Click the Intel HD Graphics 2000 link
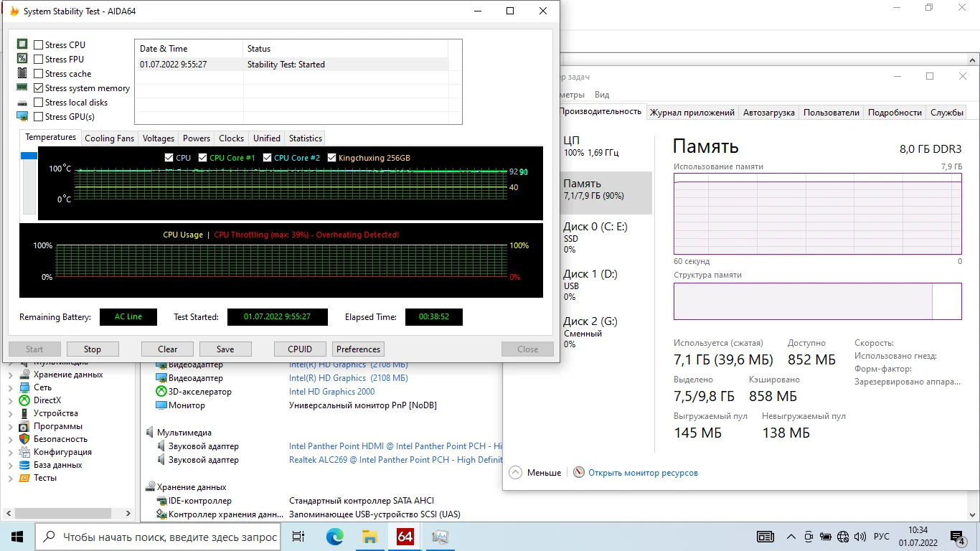This screenshot has width=980, height=551. click(332, 392)
